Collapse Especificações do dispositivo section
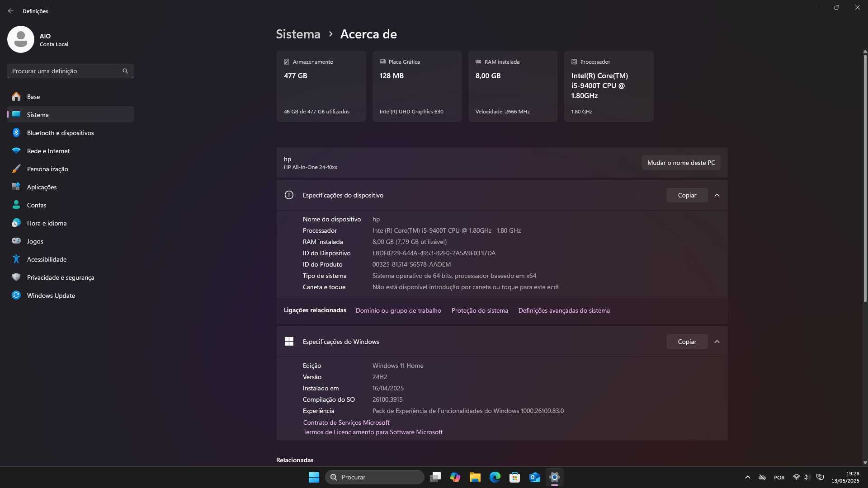 click(717, 195)
